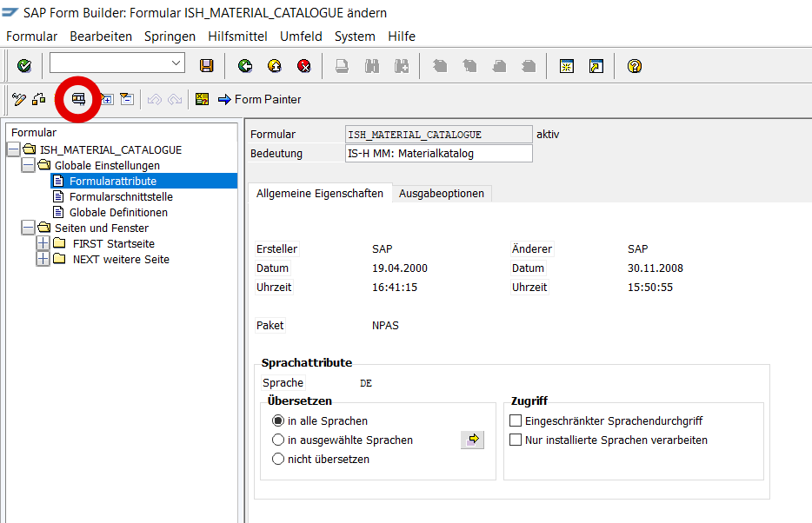This screenshot has height=523, width=812.
Task: Select 'in ausgewählte Sprachen' radio button
Action: click(278, 440)
